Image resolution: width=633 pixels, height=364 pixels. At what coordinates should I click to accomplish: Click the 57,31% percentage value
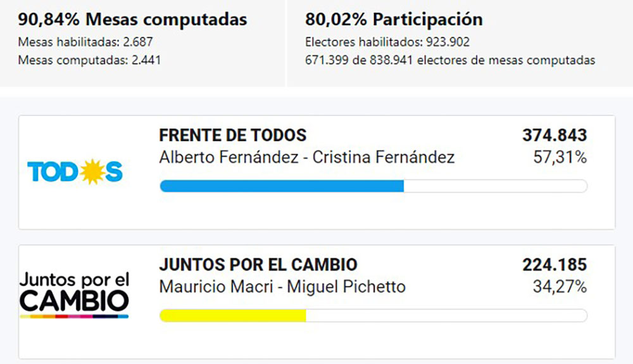click(x=560, y=157)
